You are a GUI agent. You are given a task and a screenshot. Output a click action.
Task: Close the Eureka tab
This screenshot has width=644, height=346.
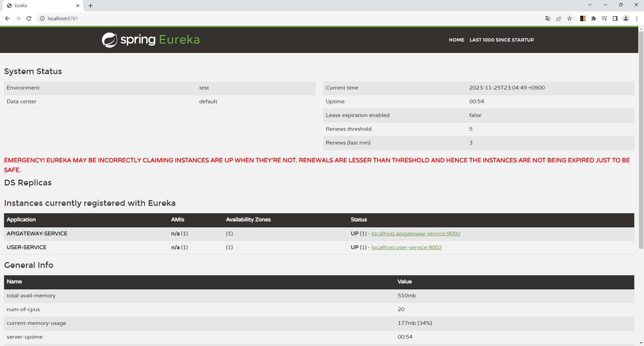[78, 6]
